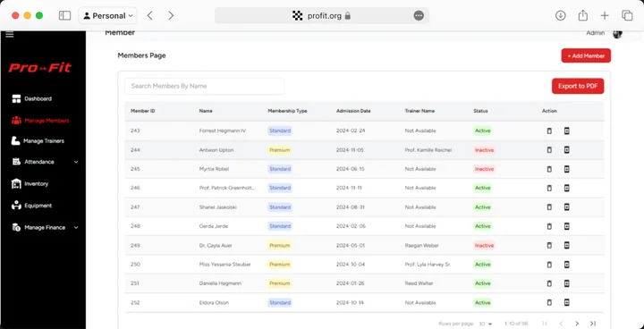Click the Admission Date column header
This screenshot has height=329, width=644.
[x=353, y=111]
